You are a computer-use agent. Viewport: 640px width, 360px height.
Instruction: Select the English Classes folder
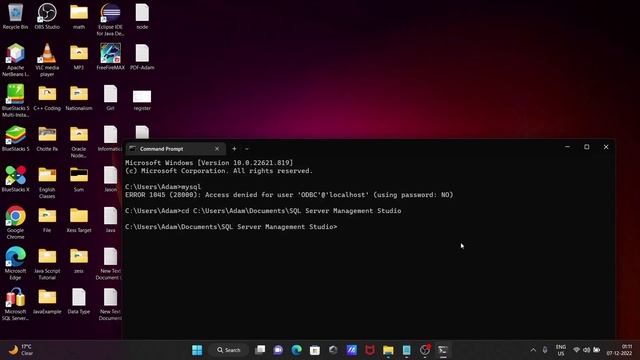[x=47, y=182]
